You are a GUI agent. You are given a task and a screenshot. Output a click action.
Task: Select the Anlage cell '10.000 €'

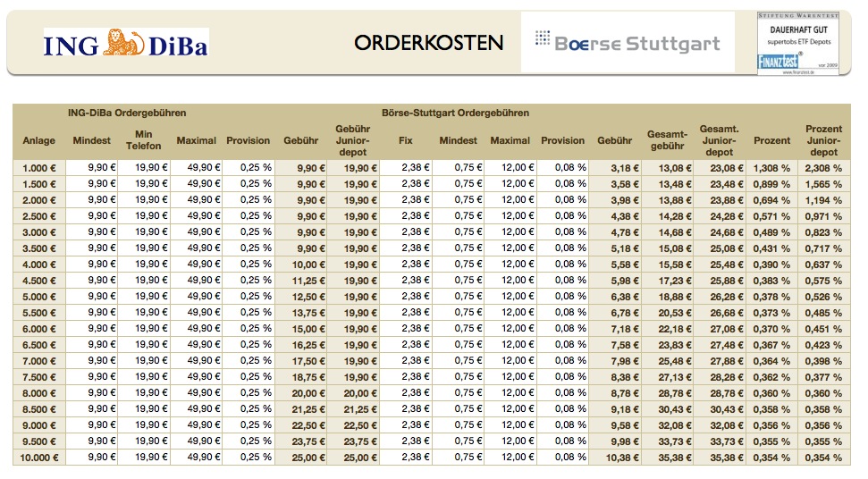pos(39,458)
